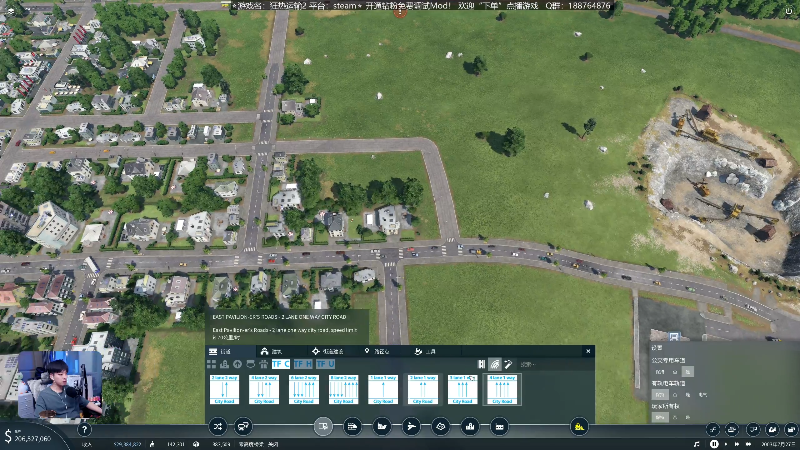Open the town buildings icon

[470, 427]
